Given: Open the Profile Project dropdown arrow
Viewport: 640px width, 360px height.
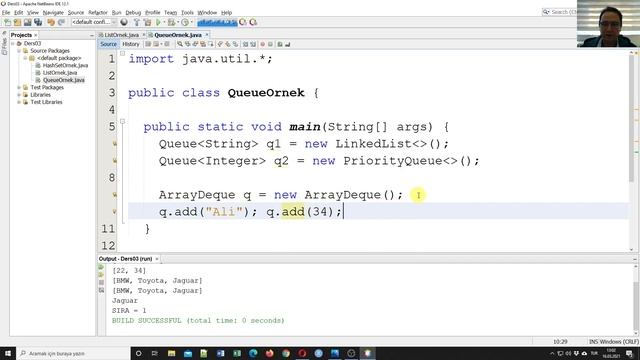Looking at the screenshot, I should click(x=191, y=22).
